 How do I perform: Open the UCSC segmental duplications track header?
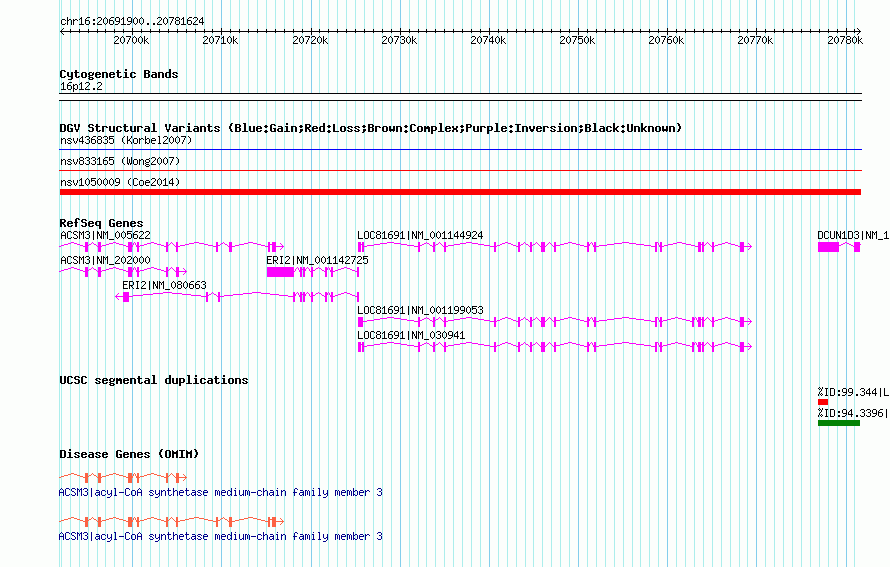pyautogui.click(x=154, y=380)
